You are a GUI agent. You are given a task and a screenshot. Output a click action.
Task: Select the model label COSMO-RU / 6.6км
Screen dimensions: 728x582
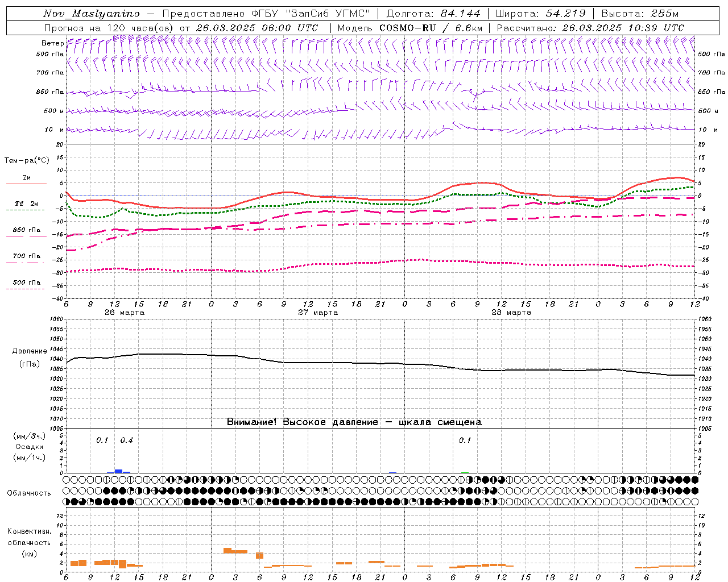(x=431, y=28)
